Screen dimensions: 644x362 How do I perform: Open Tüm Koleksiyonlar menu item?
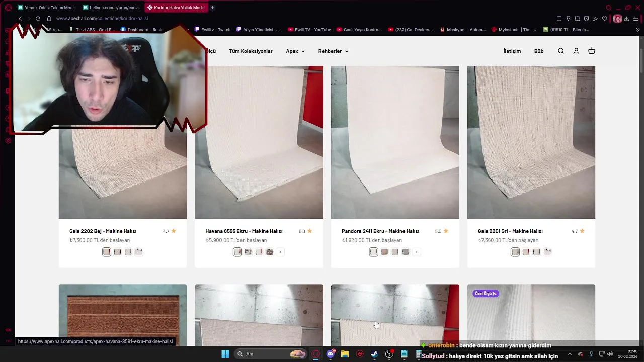click(x=251, y=51)
